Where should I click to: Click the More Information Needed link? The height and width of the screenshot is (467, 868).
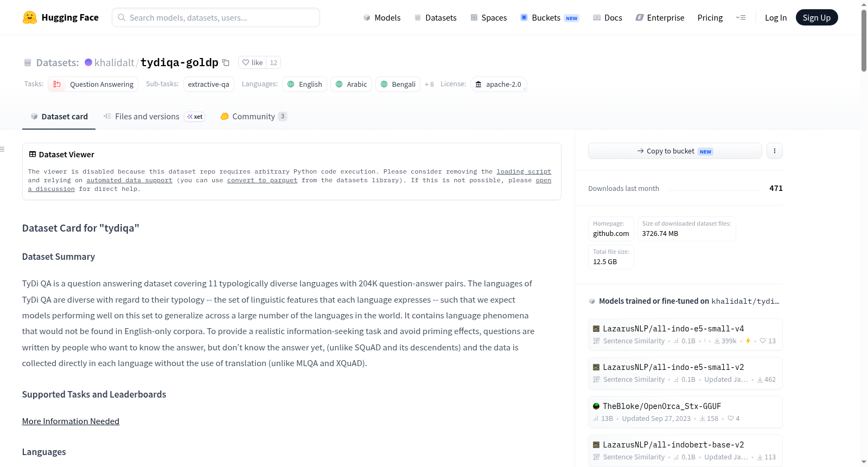pyautogui.click(x=71, y=421)
